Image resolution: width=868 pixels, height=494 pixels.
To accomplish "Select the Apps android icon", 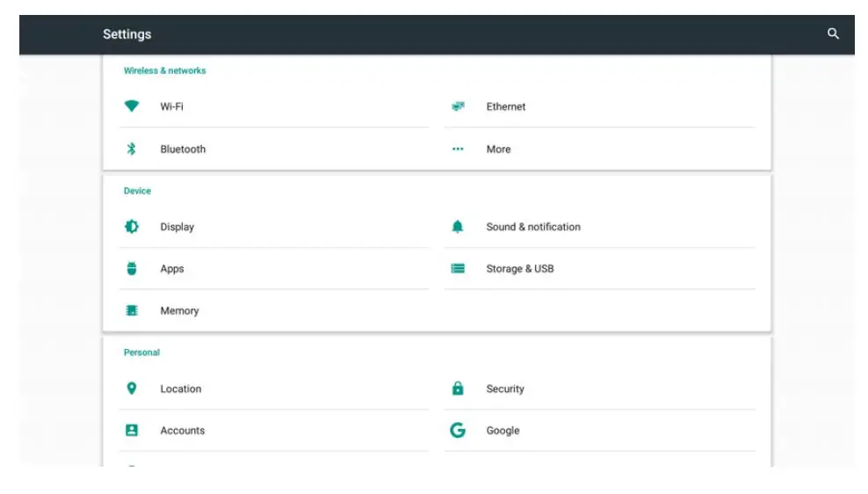I will pyautogui.click(x=132, y=269).
